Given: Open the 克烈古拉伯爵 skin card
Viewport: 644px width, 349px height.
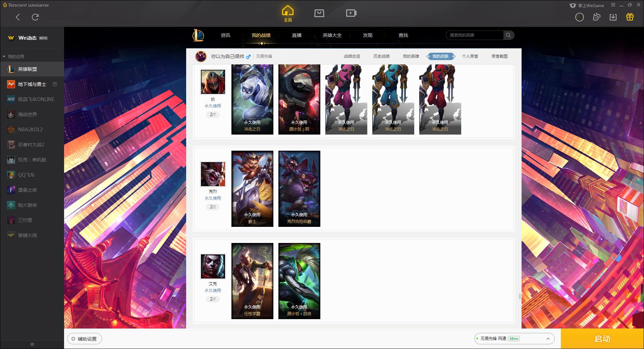Looking at the screenshot, I should (299, 189).
